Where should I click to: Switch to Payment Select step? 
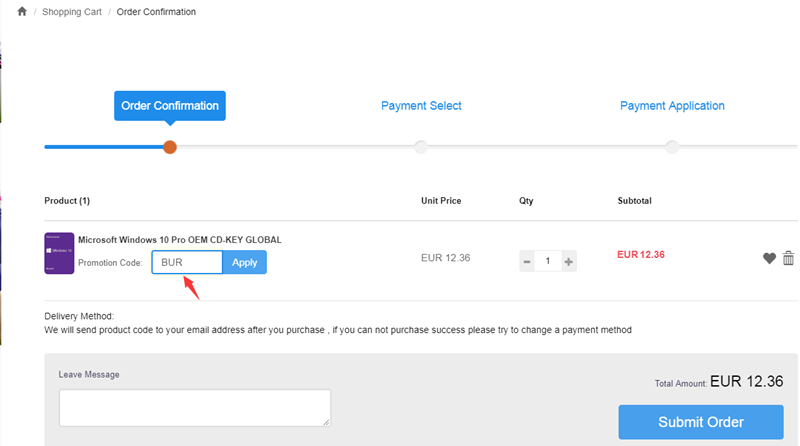pos(421,105)
